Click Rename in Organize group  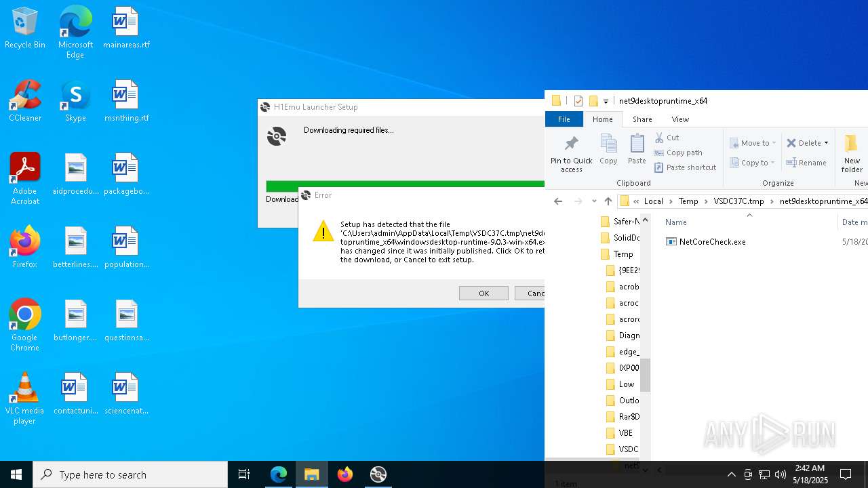806,163
